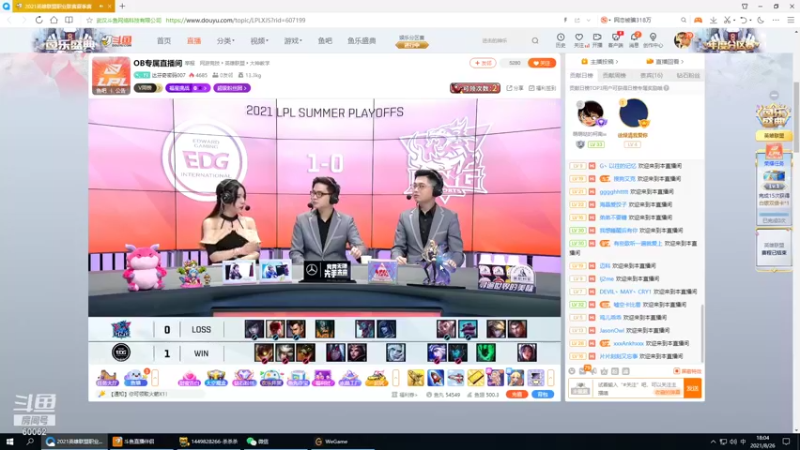Click the Conan avatar in contribution ranking
Viewport: 800px width, 450px height.
[x=590, y=113]
